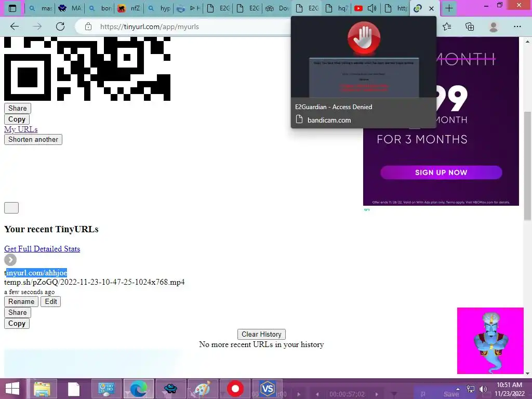Open Collections icon in toolbar
This screenshot has height=399, width=532.
tap(470, 26)
